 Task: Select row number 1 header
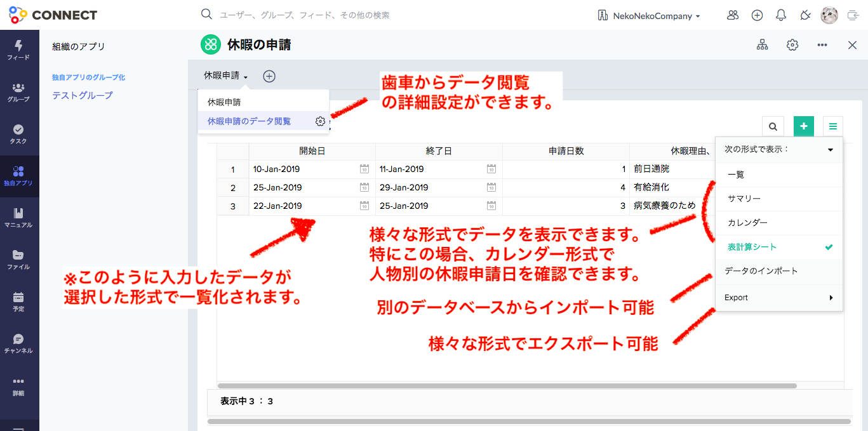(233, 169)
